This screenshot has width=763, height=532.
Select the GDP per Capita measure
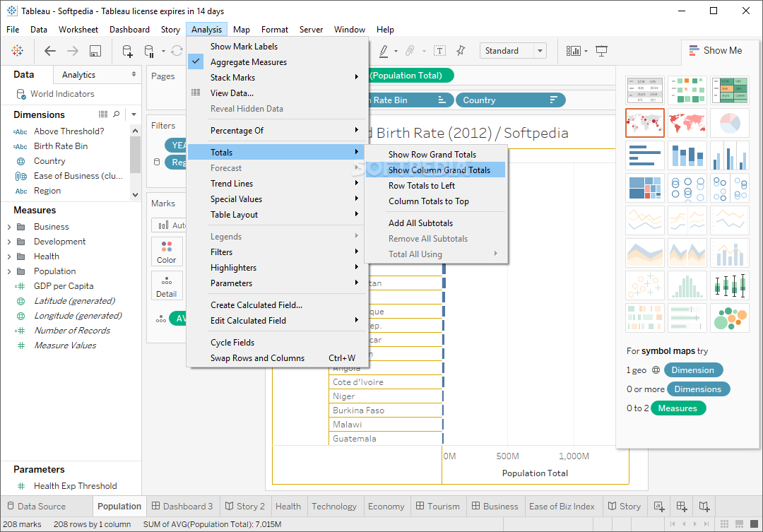point(64,286)
